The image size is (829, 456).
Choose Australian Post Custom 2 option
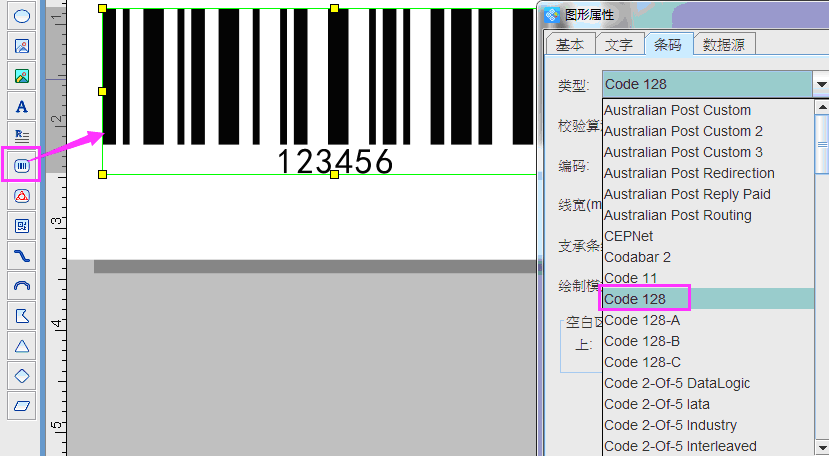pyautogui.click(x=708, y=131)
